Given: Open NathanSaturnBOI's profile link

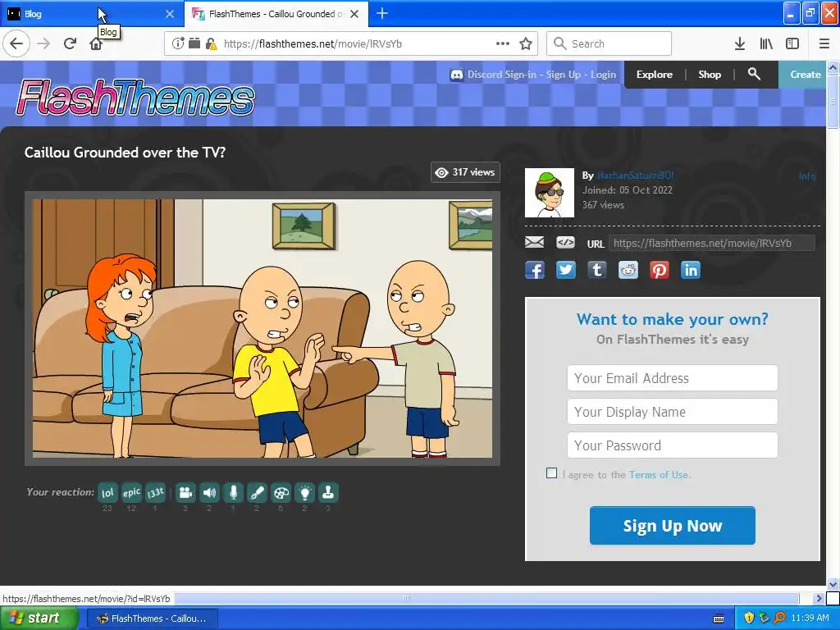Looking at the screenshot, I should click(x=635, y=176).
